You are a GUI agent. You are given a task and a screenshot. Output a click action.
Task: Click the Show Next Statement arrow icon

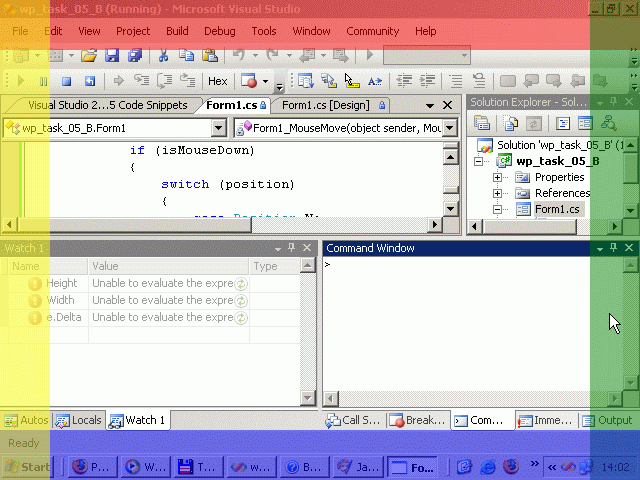pos(118,81)
